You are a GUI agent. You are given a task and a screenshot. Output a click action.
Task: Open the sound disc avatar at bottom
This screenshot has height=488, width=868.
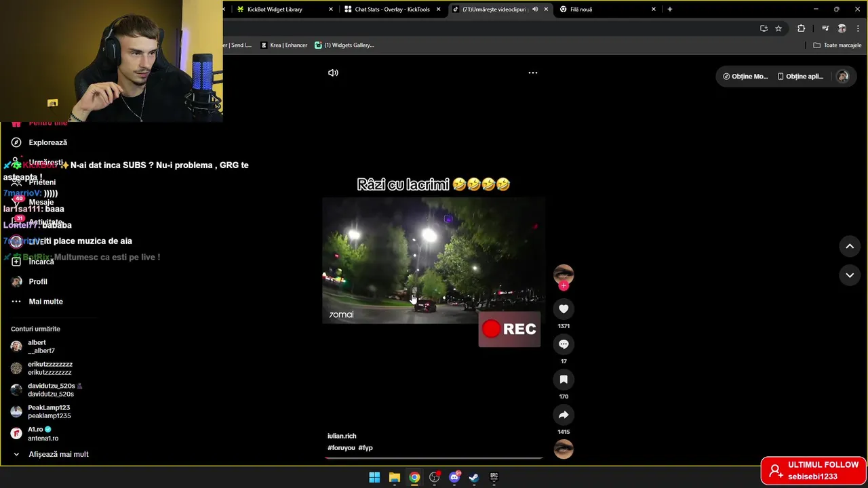click(564, 449)
